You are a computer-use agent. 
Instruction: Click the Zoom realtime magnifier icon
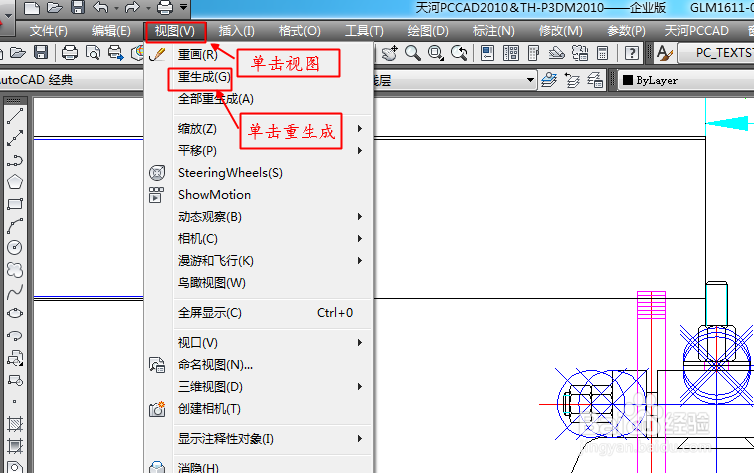tap(413, 53)
